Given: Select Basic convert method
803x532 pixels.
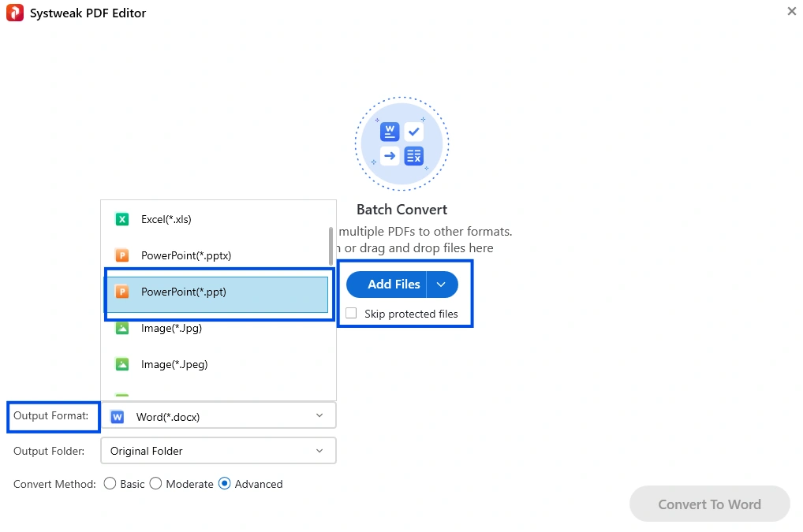Looking at the screenshot, I should [110, 483].
